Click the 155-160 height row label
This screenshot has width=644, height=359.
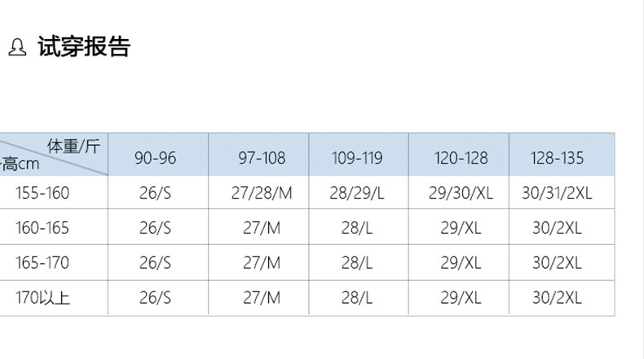(x=42, y=193)
